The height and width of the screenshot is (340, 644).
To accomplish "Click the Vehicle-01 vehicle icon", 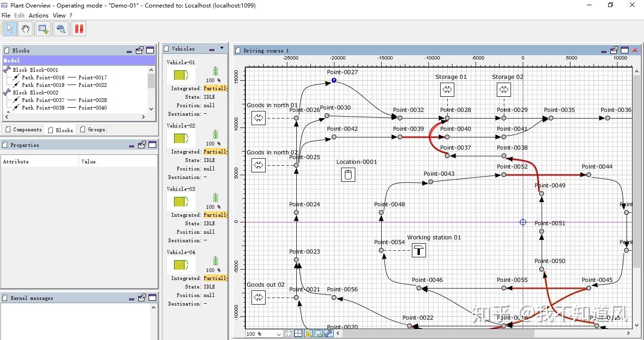I will click(x=181, y=75).
